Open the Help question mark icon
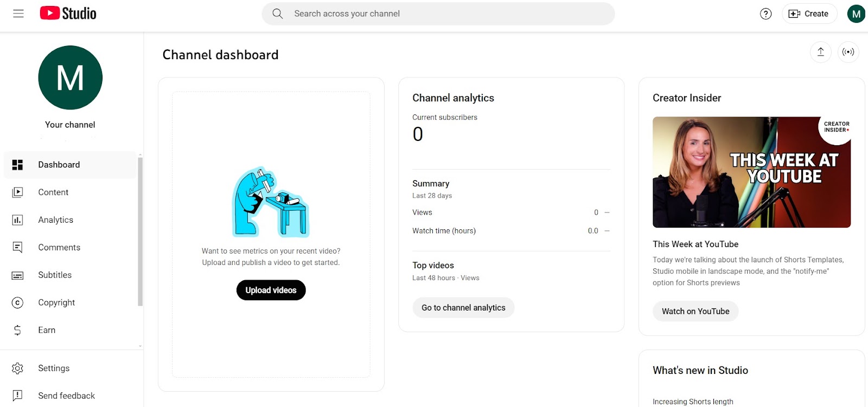Screen dimensions: 868x407 coord(765,14)
